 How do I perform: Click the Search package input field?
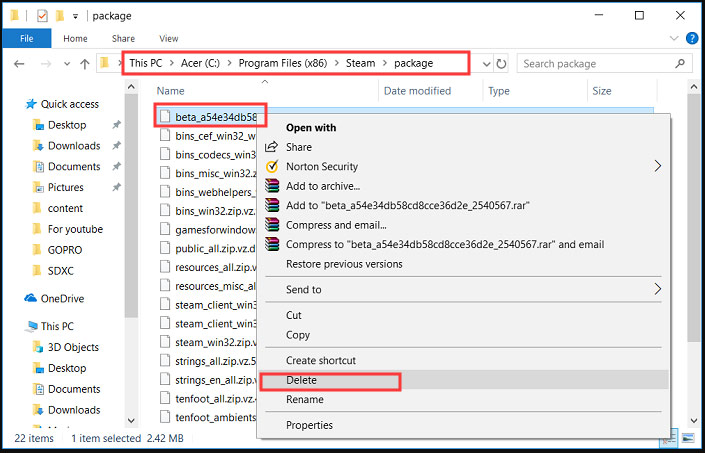pyautogui.click(x=605, y=64)
